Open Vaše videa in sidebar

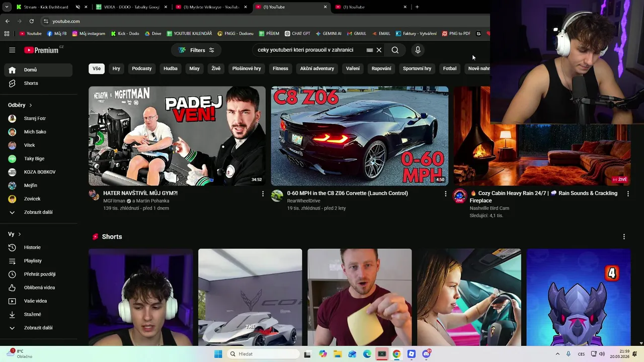click(38, 301)
